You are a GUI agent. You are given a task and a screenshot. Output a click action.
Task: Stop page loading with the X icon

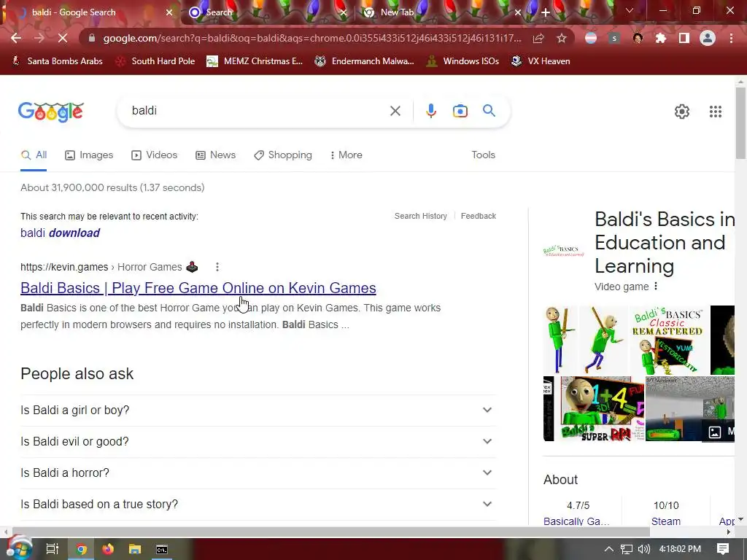(x=63, y=38)
